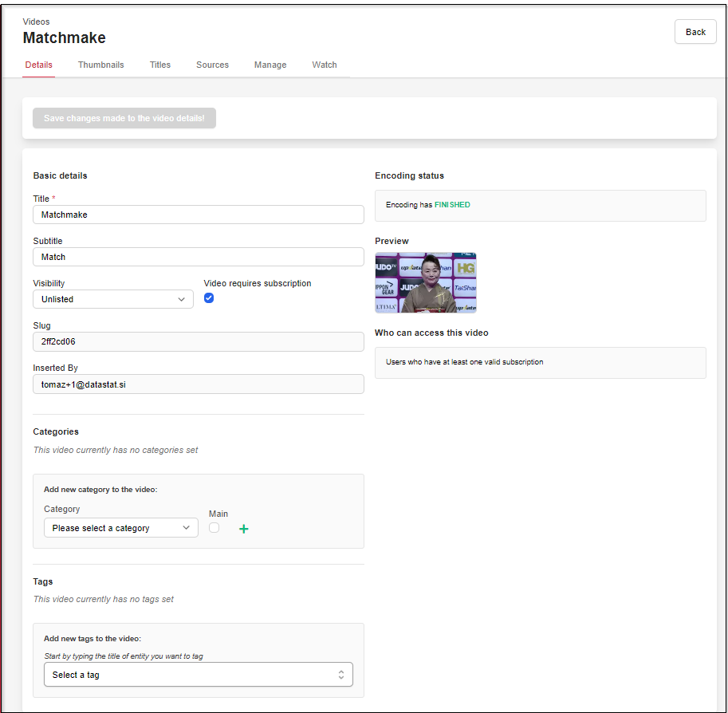Expand the Please select a category dropdown
Screen dimensions: 728x713
click(120, 528)
